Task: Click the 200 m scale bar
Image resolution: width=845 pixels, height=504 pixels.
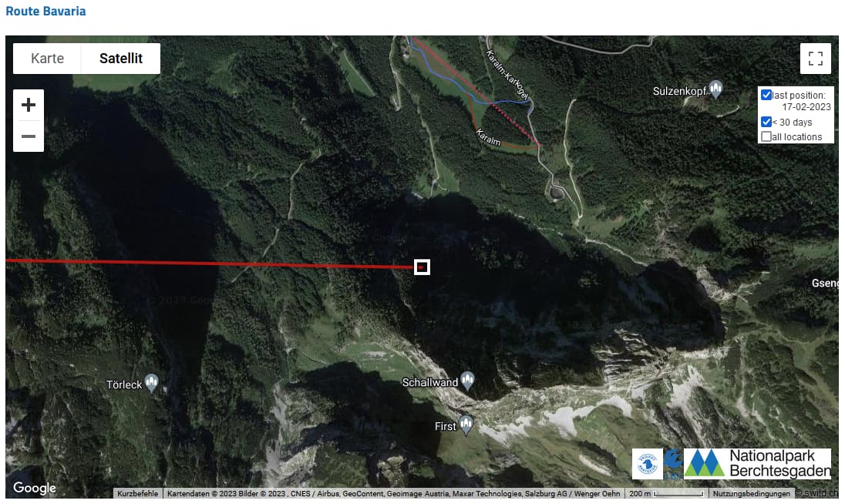Action: point(666,493)
